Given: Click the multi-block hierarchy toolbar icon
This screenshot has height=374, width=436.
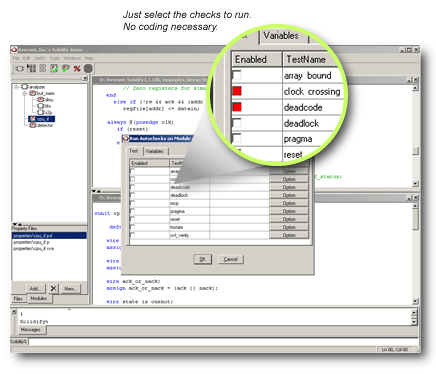Looking at the screenshot, I should pyautogui.click(x=31, y=68).
